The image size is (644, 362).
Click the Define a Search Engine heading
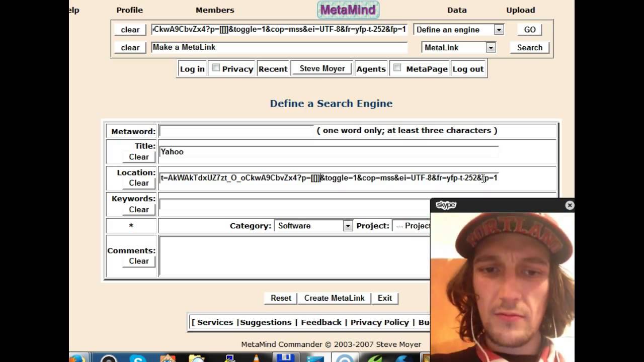tap(331, 104)
